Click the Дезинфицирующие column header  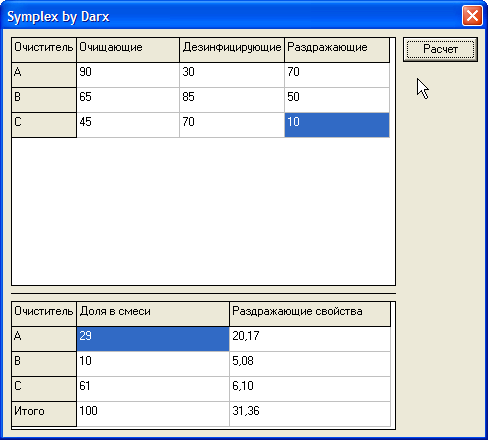point(232,50)
